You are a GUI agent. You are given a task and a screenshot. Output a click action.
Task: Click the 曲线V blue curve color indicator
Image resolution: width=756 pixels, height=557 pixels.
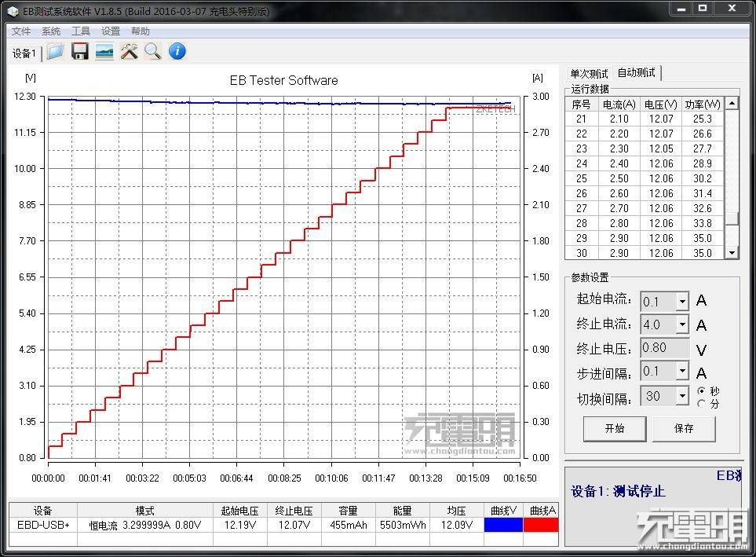click(503, 523)
